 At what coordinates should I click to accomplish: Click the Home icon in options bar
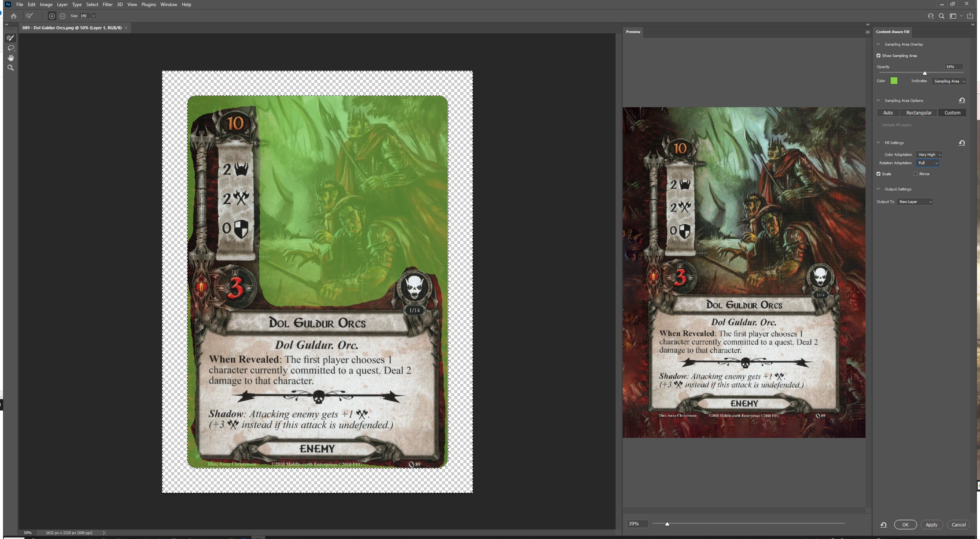point(14,16)
